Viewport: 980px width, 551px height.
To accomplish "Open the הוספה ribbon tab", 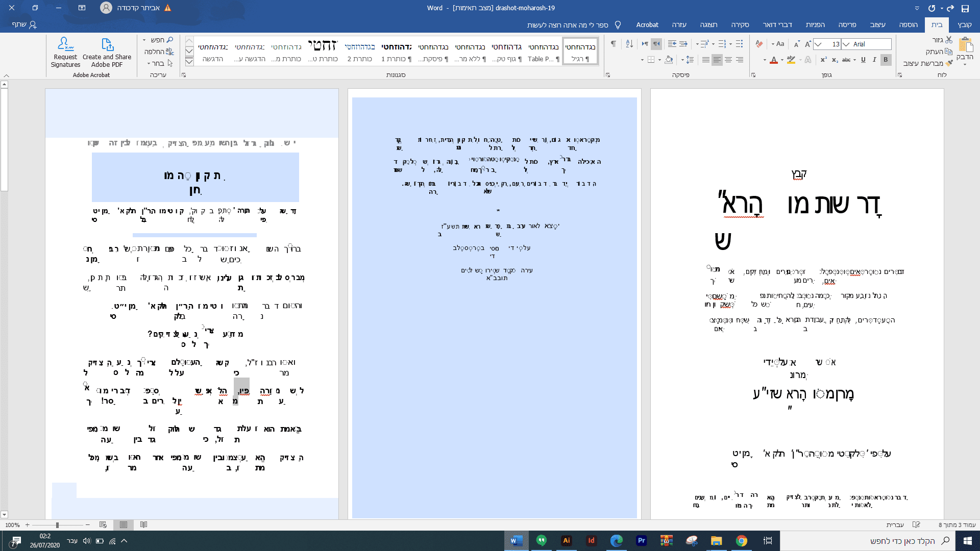I will click(908, 24).
